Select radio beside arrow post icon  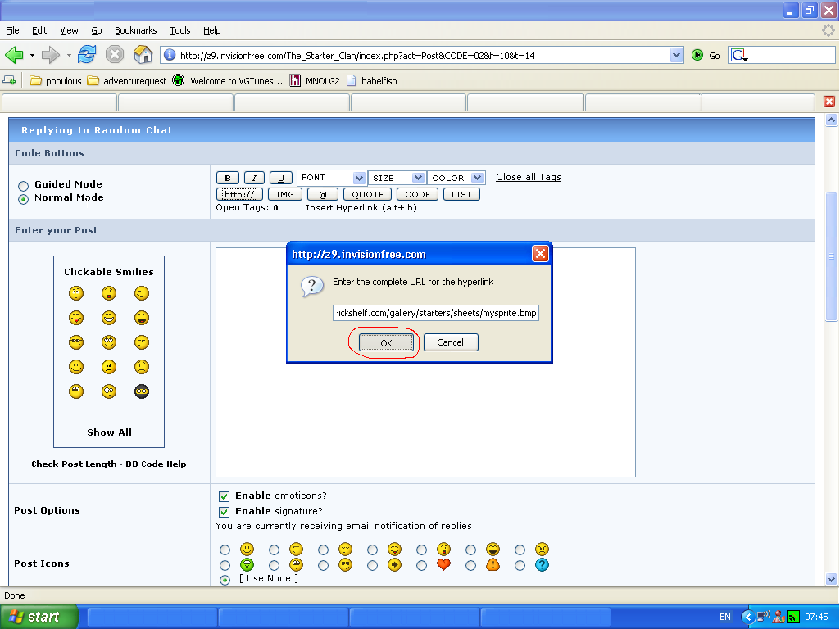click(x=372, y=565)
